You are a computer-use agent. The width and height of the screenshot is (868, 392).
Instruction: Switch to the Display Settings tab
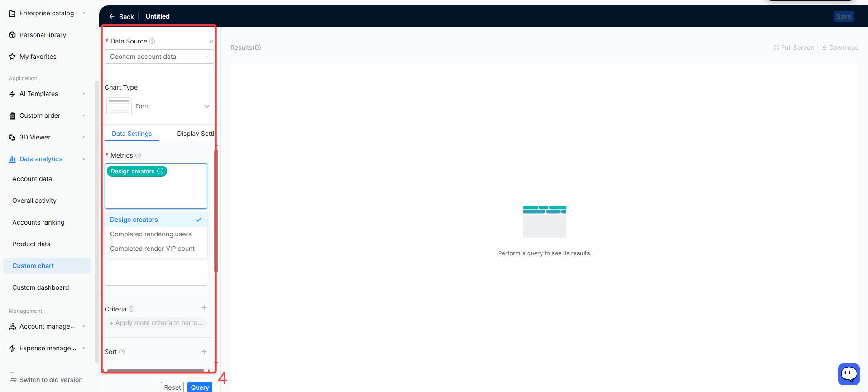(196, 134)
